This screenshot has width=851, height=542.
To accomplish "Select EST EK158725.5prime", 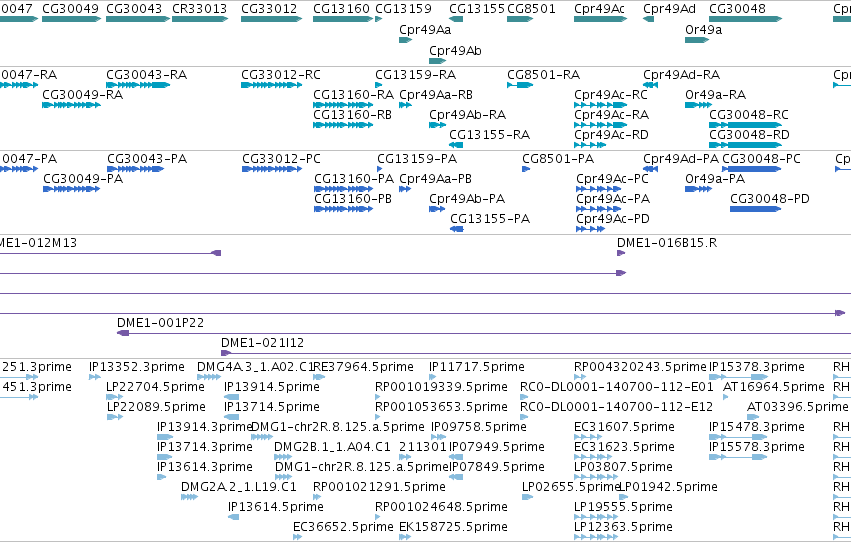I will coord(405,537).
